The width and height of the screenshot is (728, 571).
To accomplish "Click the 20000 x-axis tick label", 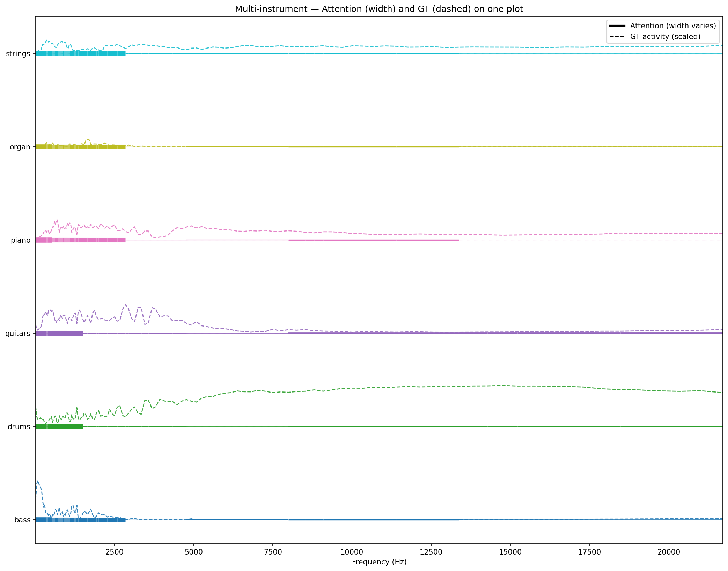I will (669, 552).
